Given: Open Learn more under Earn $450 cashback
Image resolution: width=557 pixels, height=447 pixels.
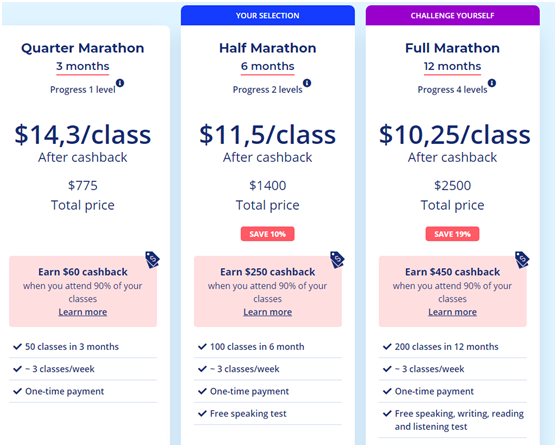Looking at the screenshot, I should 452,312.
